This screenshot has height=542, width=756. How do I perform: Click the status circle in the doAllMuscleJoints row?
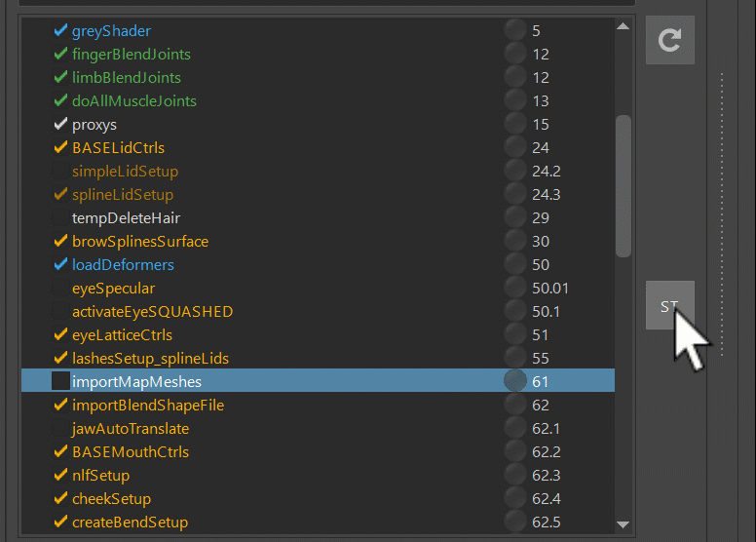[x=515, y=100]
